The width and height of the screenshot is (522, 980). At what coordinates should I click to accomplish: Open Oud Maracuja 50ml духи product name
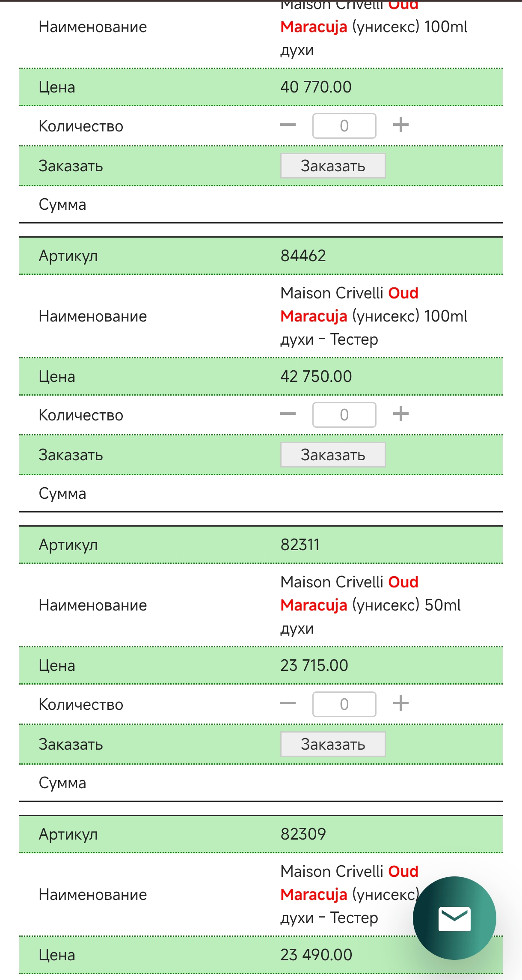click(371, 605)
